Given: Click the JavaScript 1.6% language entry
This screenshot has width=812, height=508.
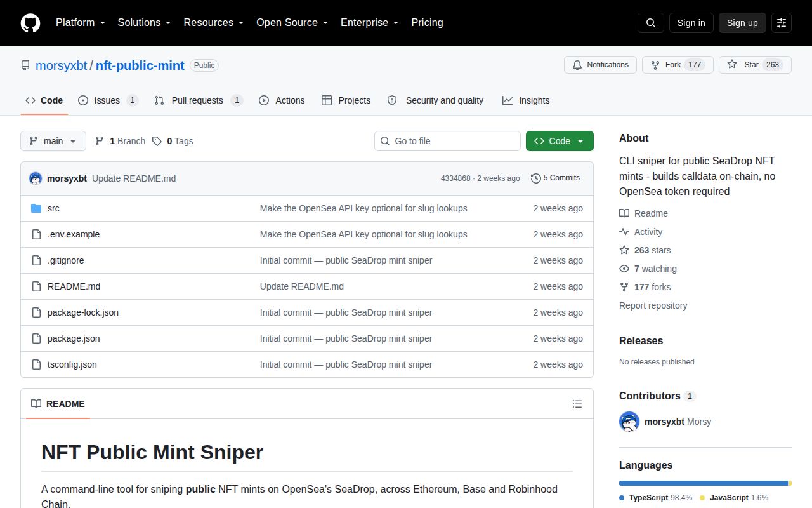Looking at the screenshot, I should tap(734, 498).
